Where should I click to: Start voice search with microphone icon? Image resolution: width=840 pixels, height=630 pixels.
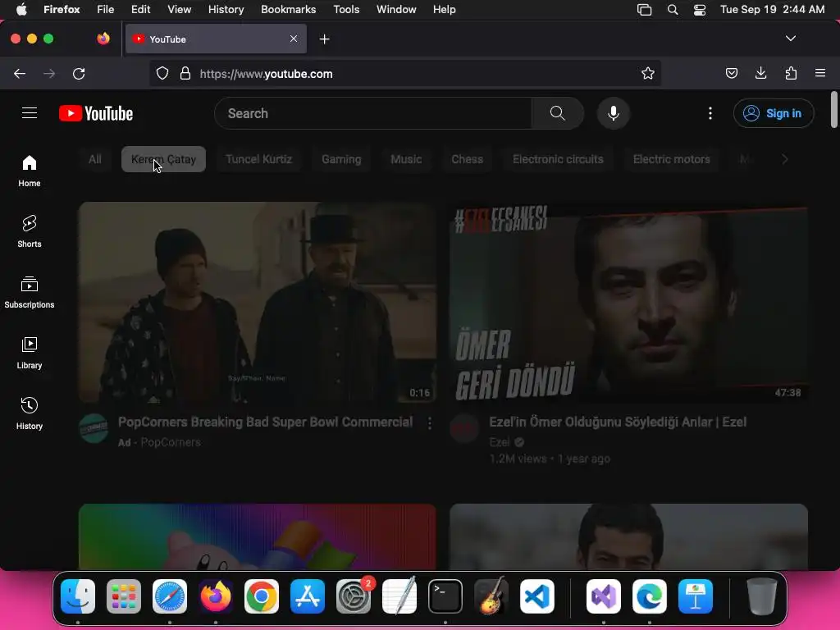(614, 113)
